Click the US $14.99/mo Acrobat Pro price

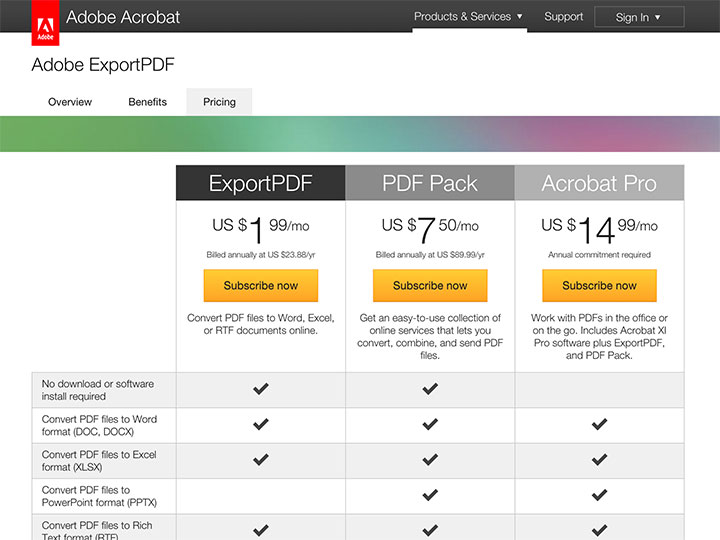click(599, 230)
